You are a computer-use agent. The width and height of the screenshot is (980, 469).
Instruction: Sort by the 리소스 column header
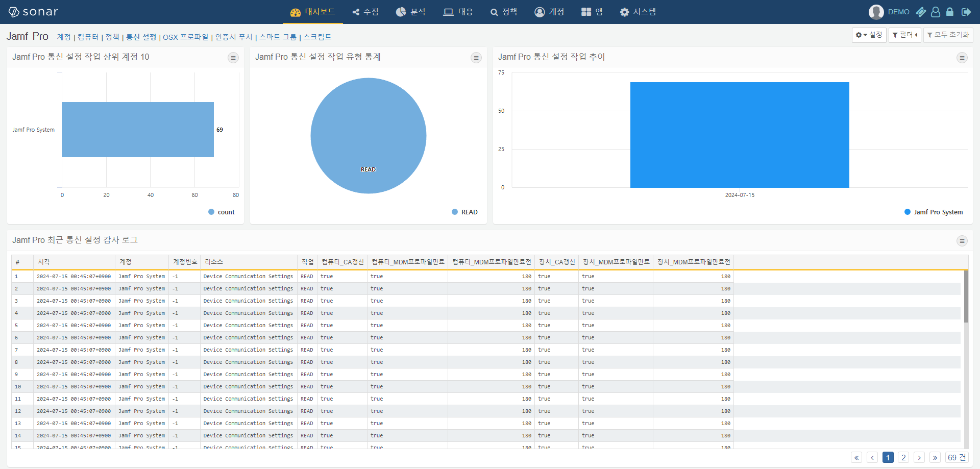tap(249, 262)
